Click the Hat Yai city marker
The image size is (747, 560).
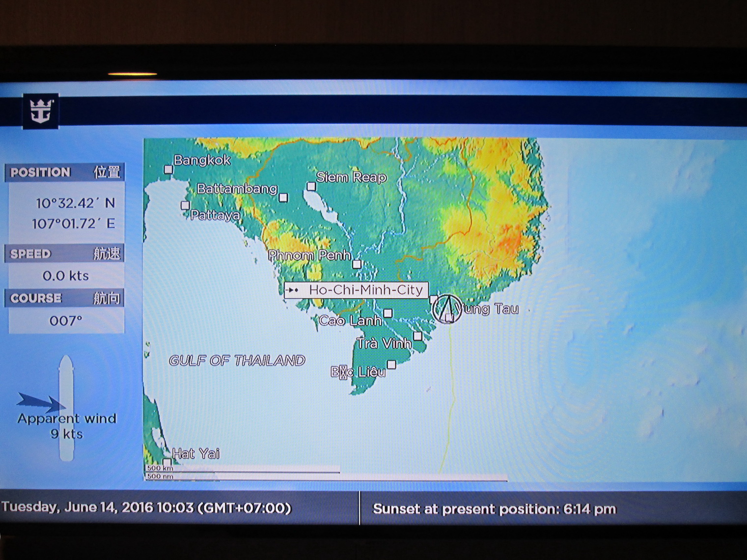tap(167, 462)
